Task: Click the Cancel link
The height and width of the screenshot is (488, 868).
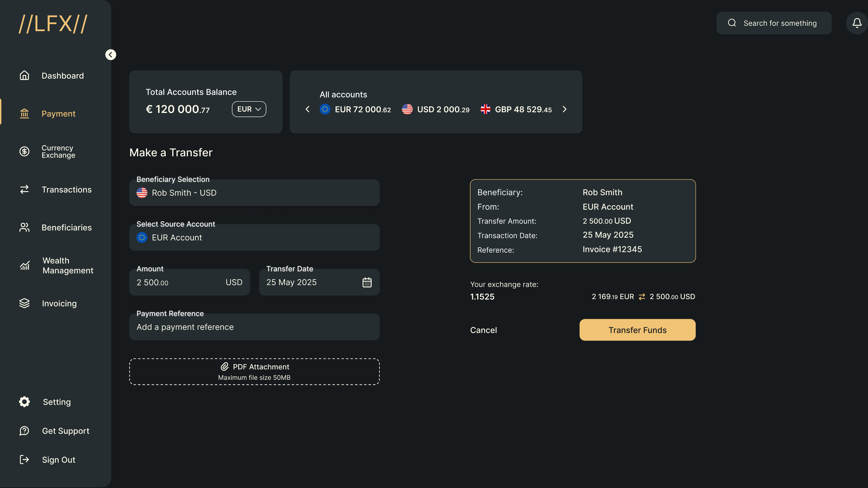Action: click(x=483, y=330)
